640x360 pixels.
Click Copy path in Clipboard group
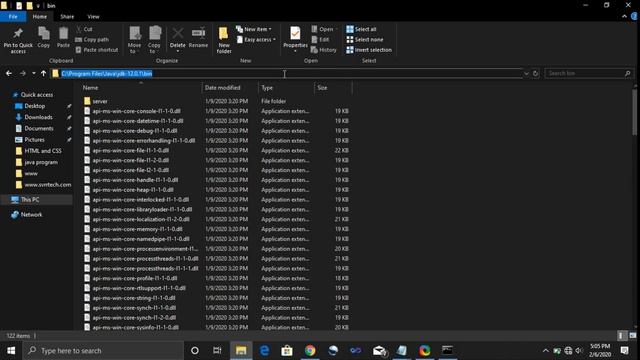coord(92,40)
